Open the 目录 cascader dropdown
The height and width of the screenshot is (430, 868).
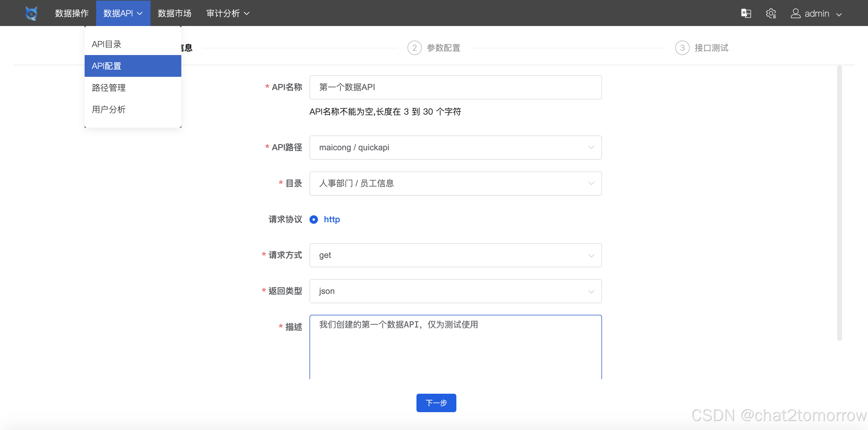[x=455, y=184]
